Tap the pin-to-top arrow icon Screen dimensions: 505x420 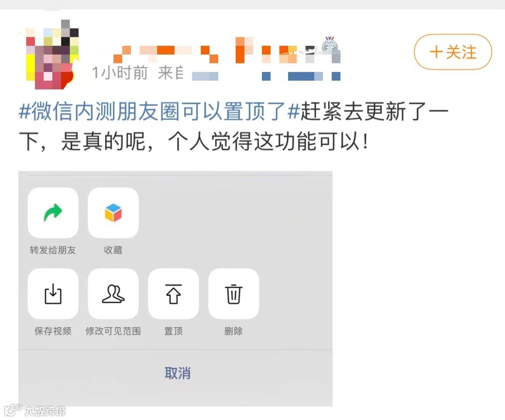173,294
